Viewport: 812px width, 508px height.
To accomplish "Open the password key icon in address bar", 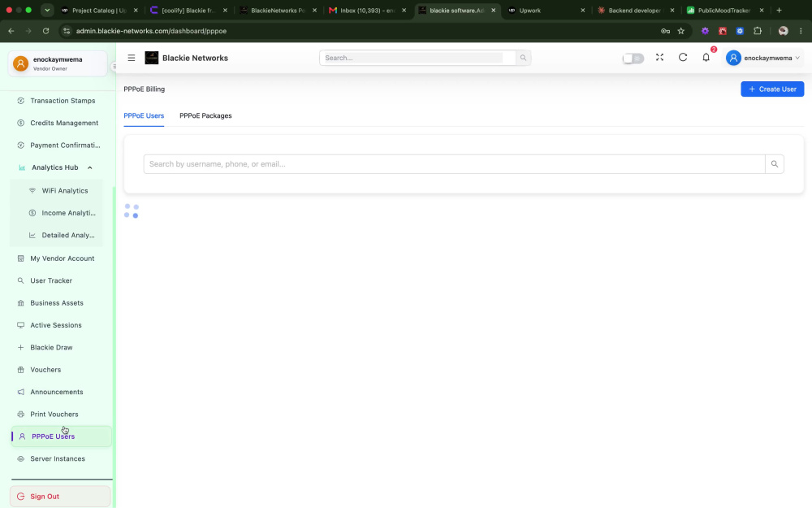I will tap(666, 31).
